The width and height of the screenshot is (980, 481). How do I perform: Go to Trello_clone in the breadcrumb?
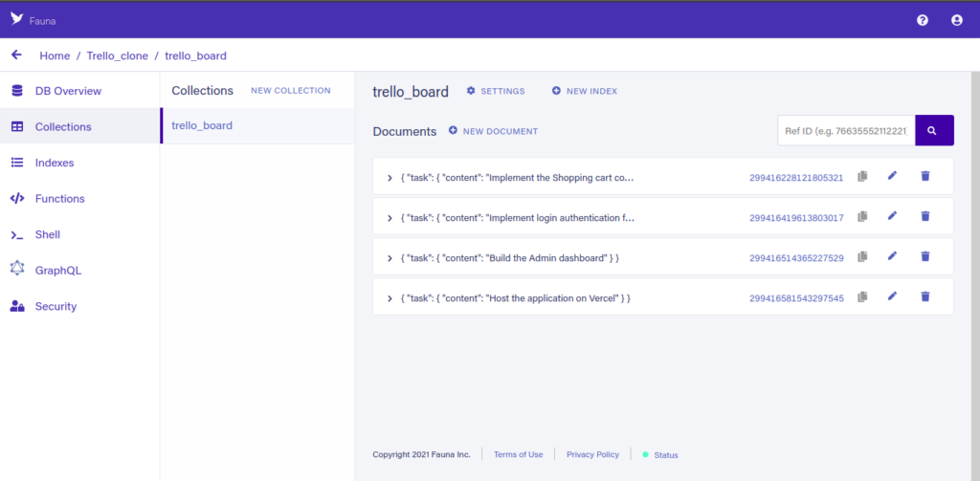pos(118,55)
